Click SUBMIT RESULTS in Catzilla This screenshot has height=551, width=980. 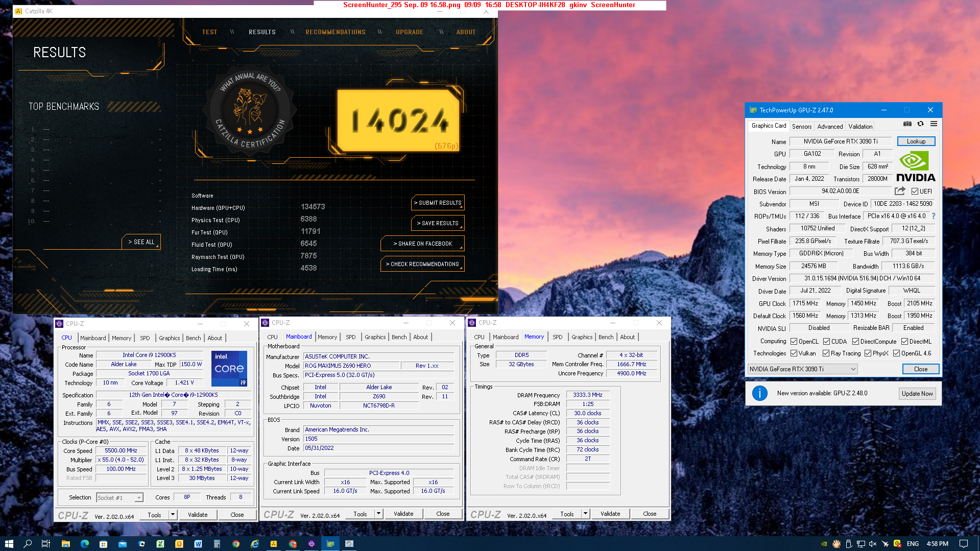click(x=438, y=203)
